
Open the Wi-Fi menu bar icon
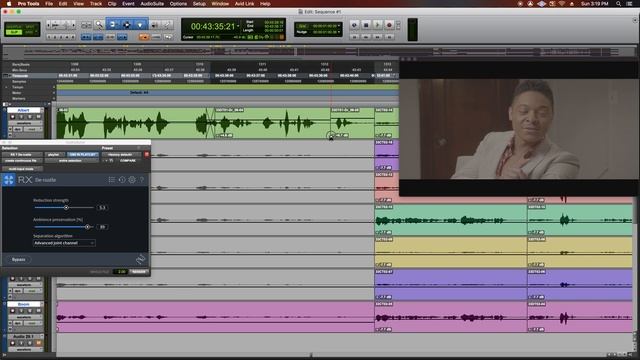coord(562,4)
